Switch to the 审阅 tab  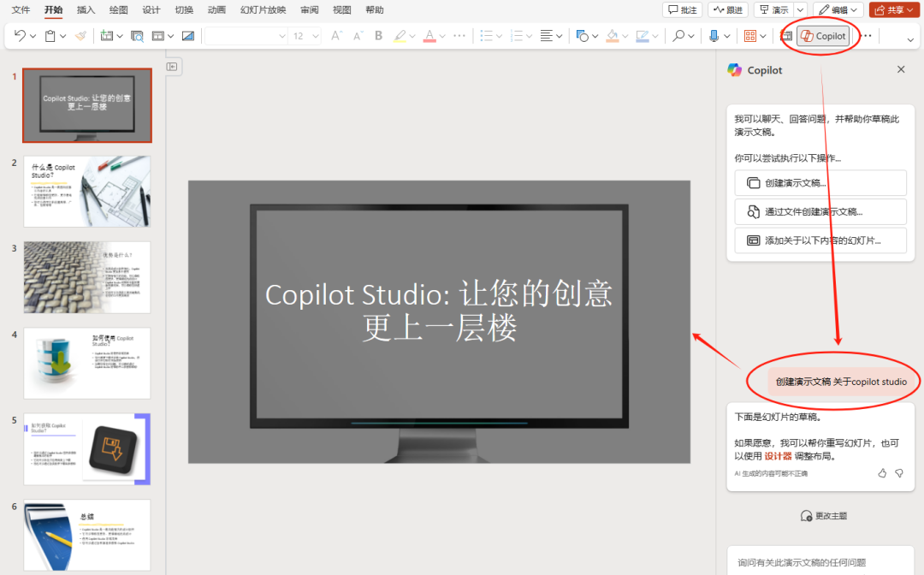310,10
